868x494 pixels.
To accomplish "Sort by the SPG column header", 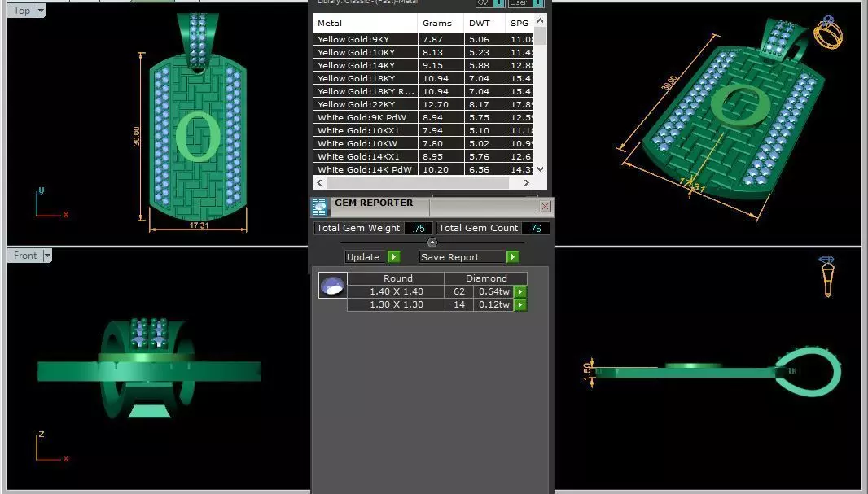I will (x=519, y=24).
